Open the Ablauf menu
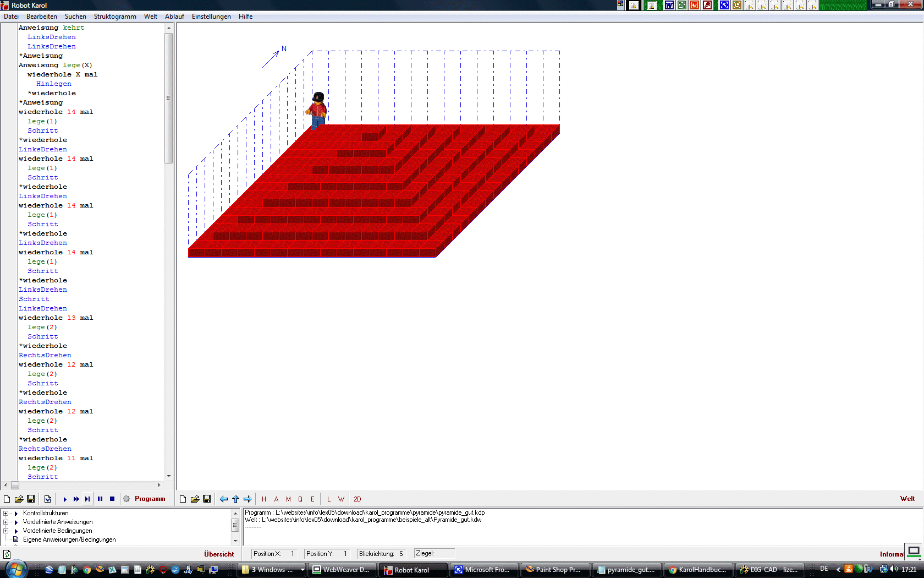The image size is (924, 578). click(174, 17)
